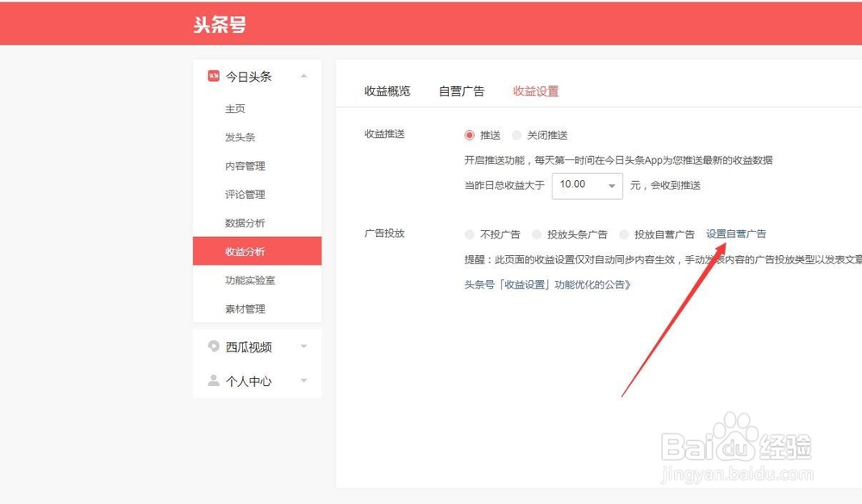Click the 广告投放 setting label
This screenshot has width=862, height=504.
pos(384,233)
